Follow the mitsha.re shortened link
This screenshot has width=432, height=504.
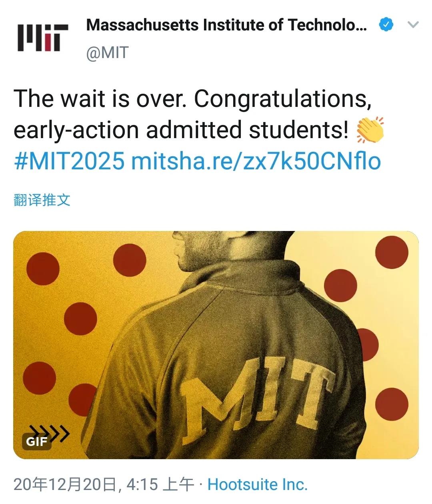(256, 161)
